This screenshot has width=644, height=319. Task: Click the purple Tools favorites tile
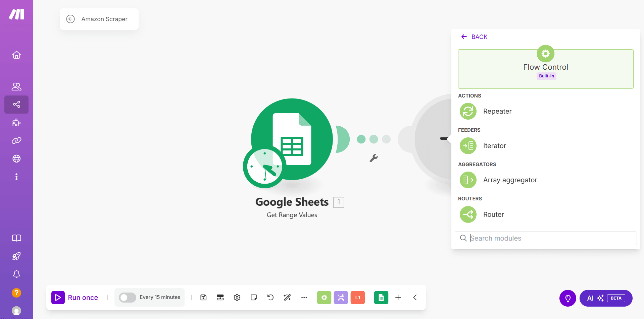[x=341, y=298]
